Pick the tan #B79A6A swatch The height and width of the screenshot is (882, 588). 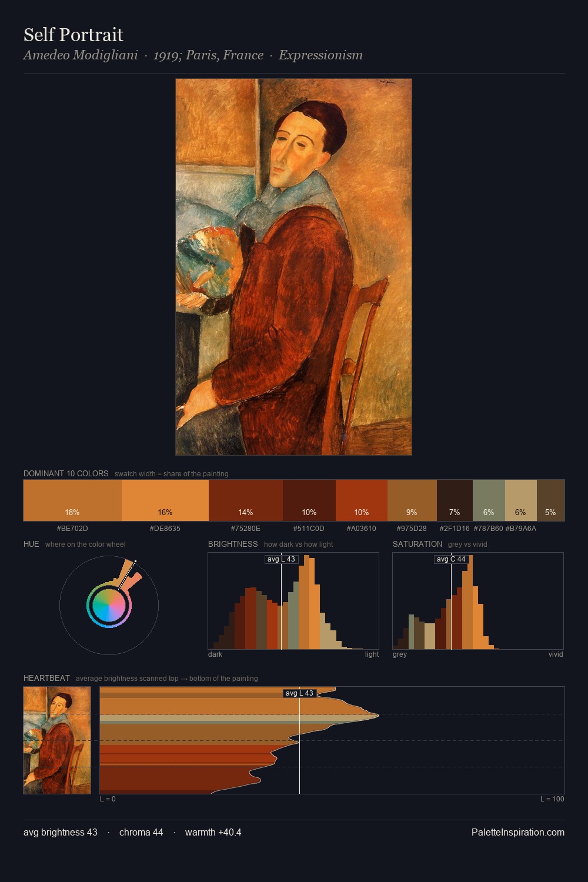click(521, 500)
